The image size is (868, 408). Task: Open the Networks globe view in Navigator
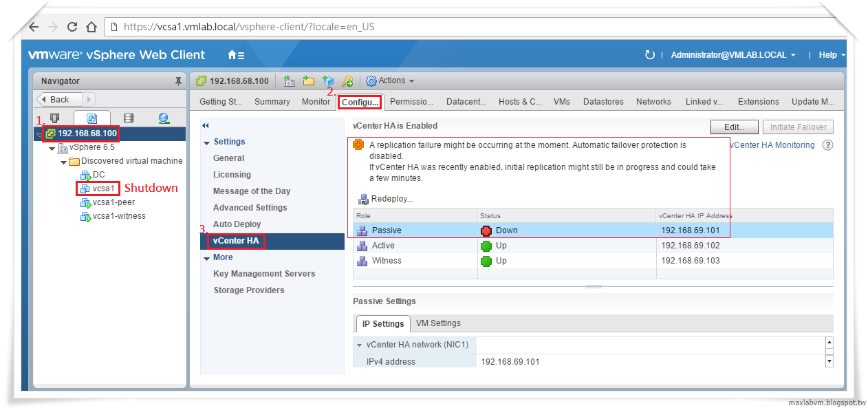pos(163,118)
